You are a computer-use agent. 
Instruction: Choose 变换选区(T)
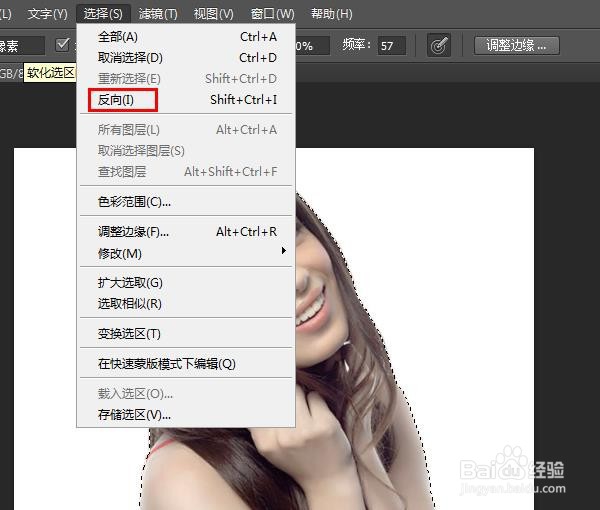coord(186,334)
